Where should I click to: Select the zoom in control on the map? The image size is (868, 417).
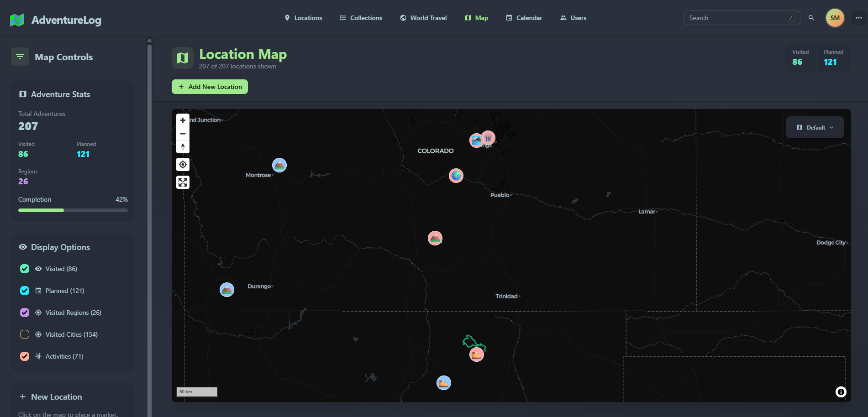(183, 120)
